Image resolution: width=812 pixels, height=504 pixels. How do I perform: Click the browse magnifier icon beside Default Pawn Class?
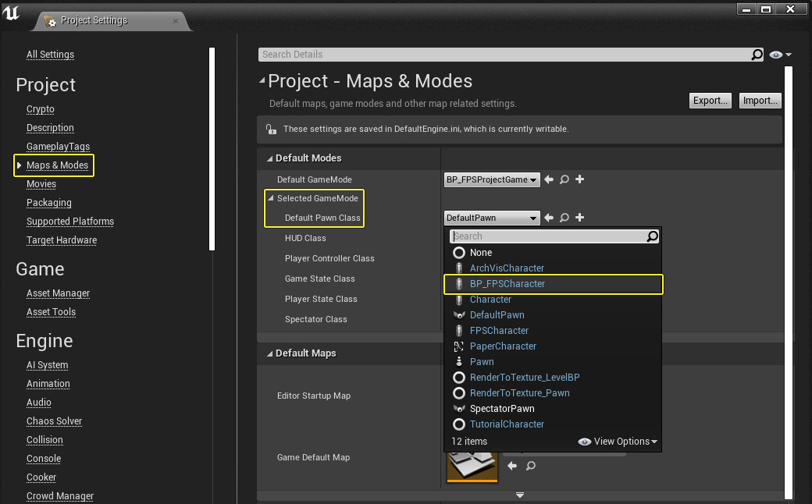tap(564, 218)
